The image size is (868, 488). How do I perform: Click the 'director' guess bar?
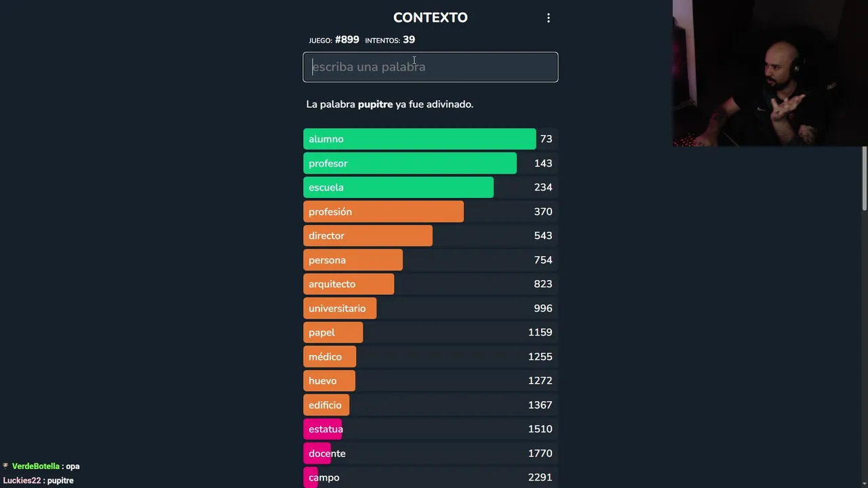point(430,236)
